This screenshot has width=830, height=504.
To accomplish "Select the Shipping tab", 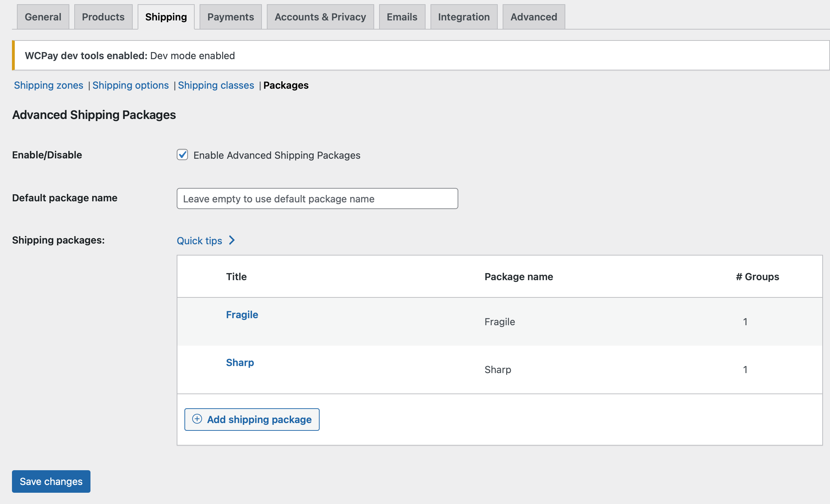I will click(166, 17).
